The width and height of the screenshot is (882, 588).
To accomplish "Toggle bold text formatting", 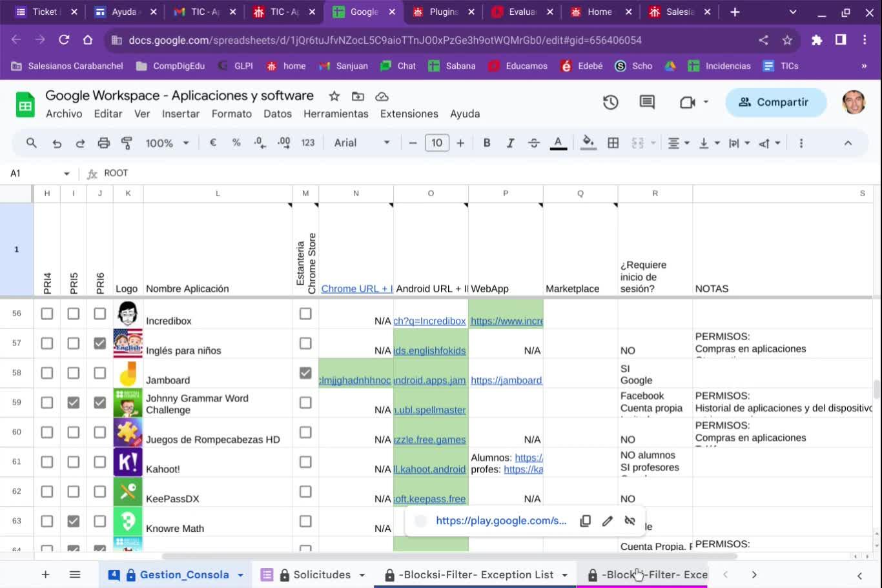I will point(487,143).
